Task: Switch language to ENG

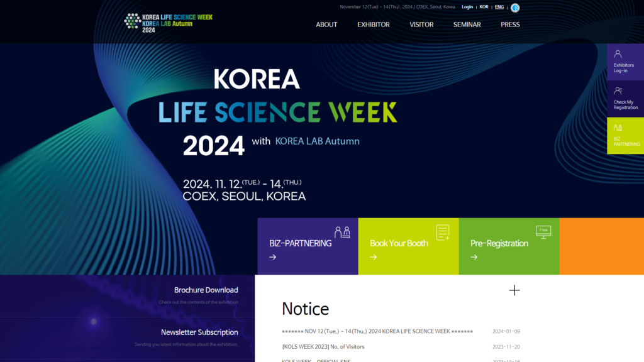Action: coord(499,7)
